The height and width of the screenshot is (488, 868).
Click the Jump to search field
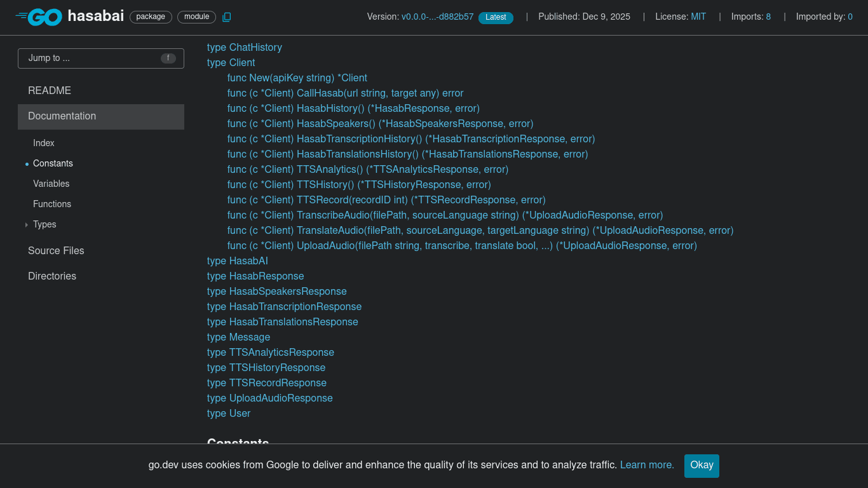pos(89,58)
